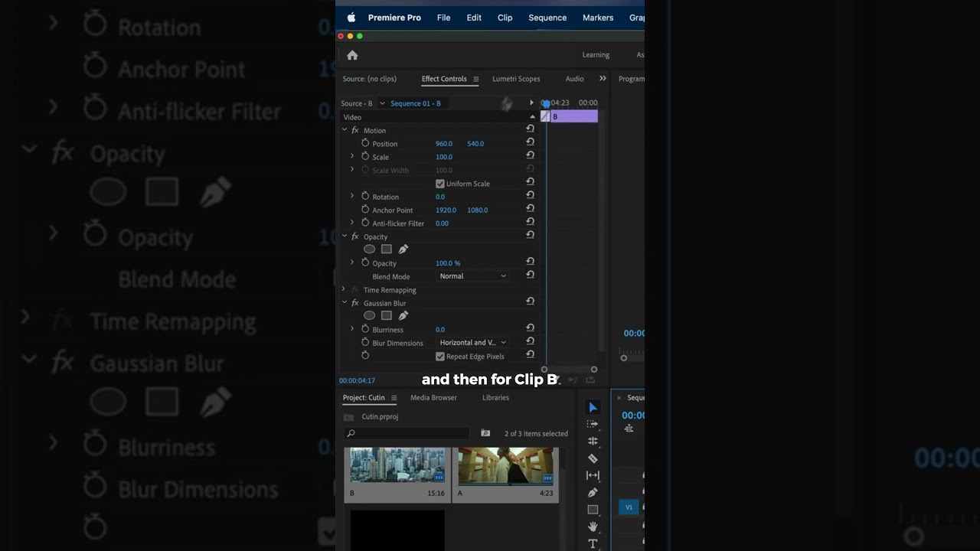Create rectangle mask under Gaussian Blur
The image size is (980, 551).
point(387,315)
